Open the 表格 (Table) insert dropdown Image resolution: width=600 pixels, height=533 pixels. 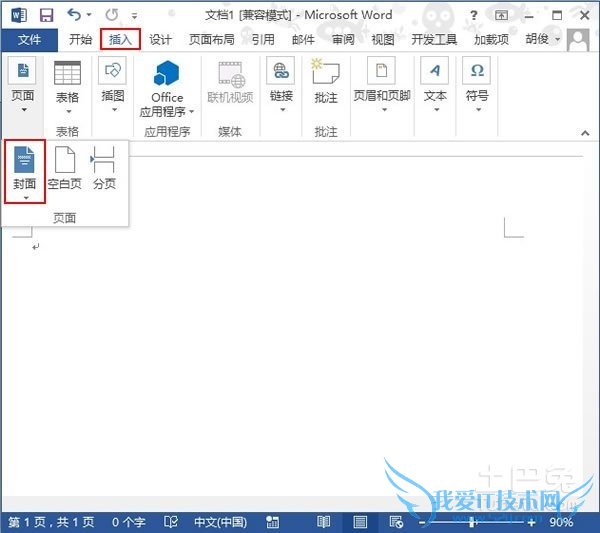tap(67, 87)
